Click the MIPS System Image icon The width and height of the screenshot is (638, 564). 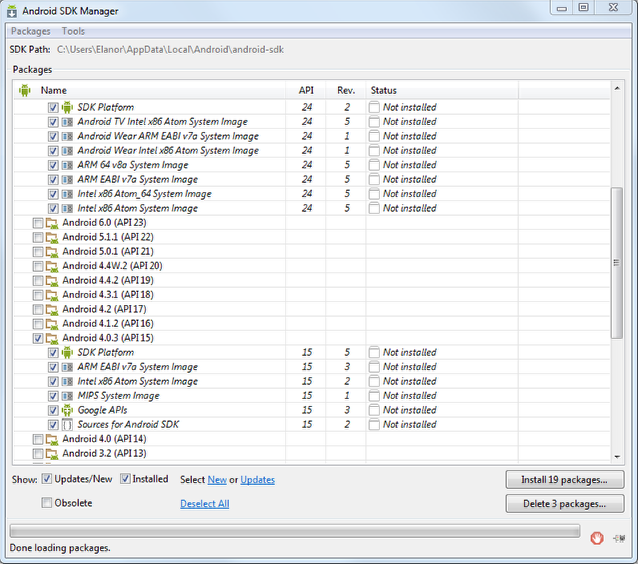[x=67, y=396]
